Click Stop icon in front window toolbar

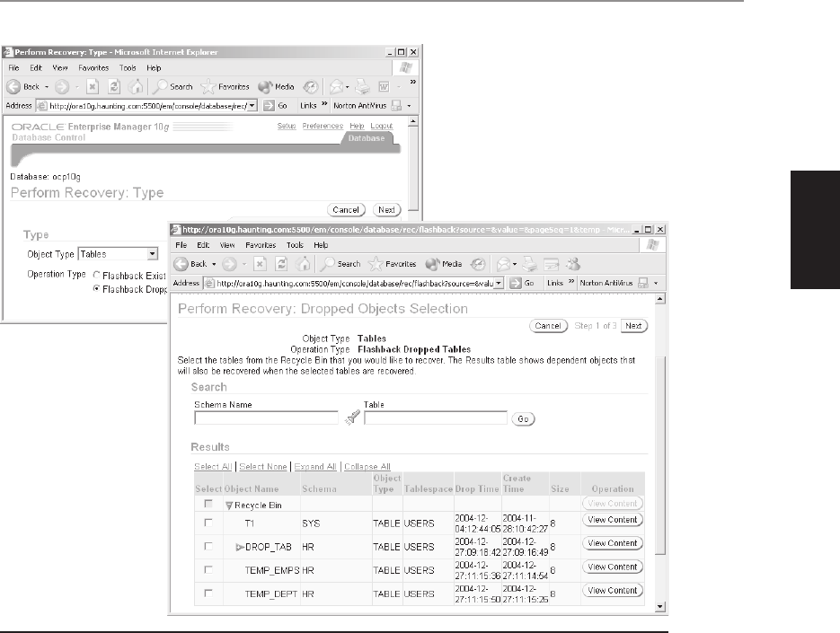click(260, 264)
